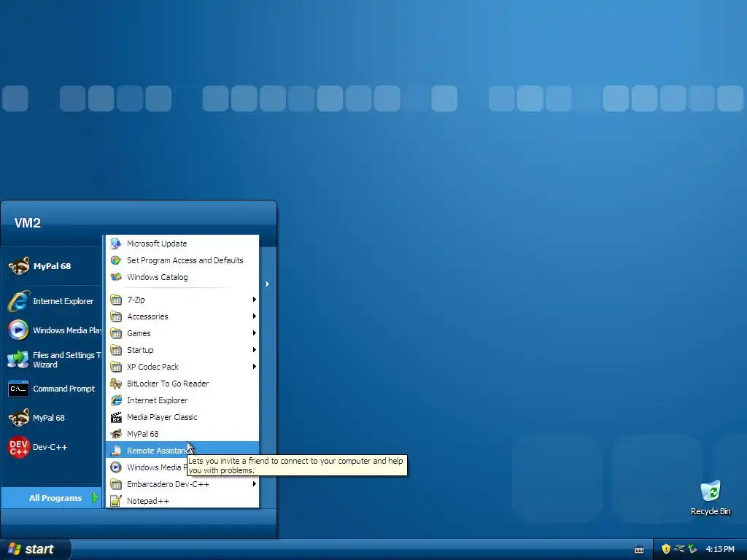Click the Dev-C++ red icon
Viewport: 747px width, 560px height.
19,447
